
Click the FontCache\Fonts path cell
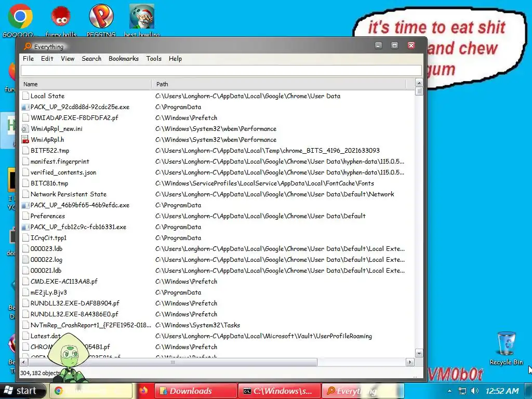[x=264, y=183]
